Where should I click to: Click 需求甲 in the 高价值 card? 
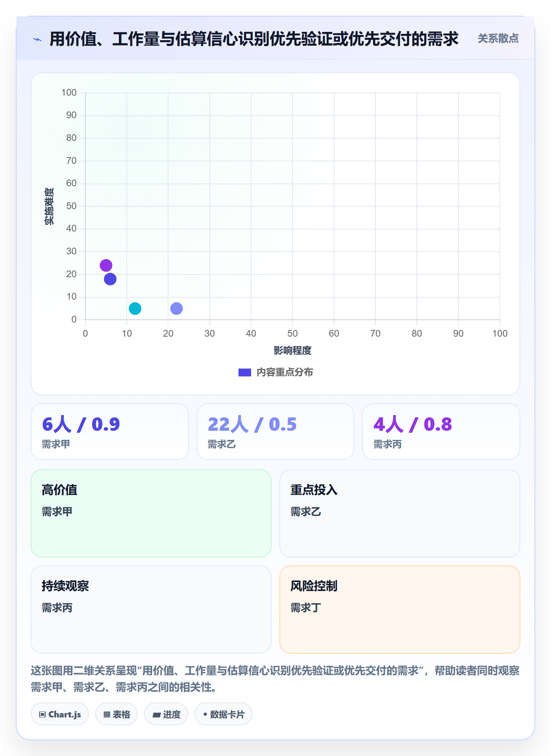point(57,511)
